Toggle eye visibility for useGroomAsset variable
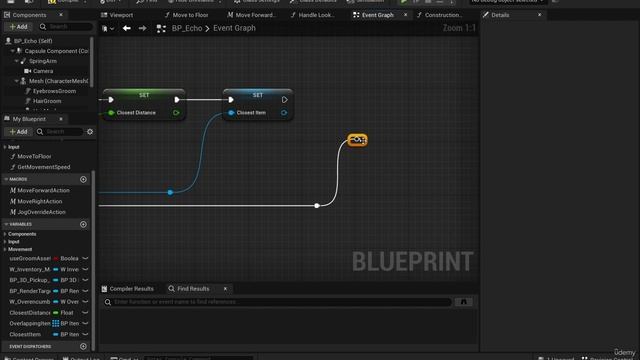640x360 pixels. 85,258
